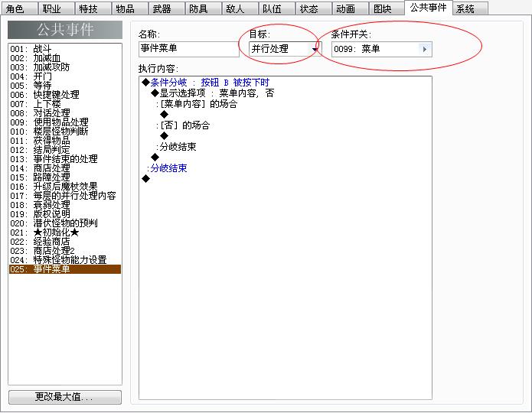Select the 条件开关 field showing 0099: 菜单

click(381, 50)
